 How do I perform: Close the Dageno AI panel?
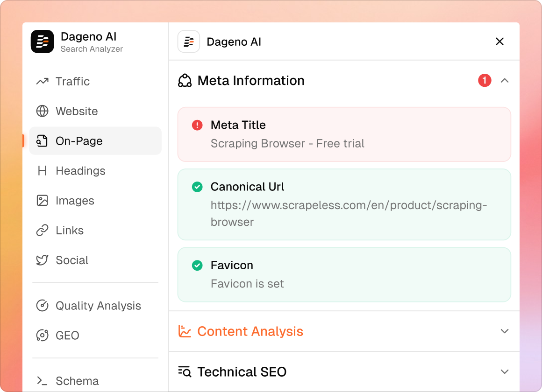coord(499,42)
